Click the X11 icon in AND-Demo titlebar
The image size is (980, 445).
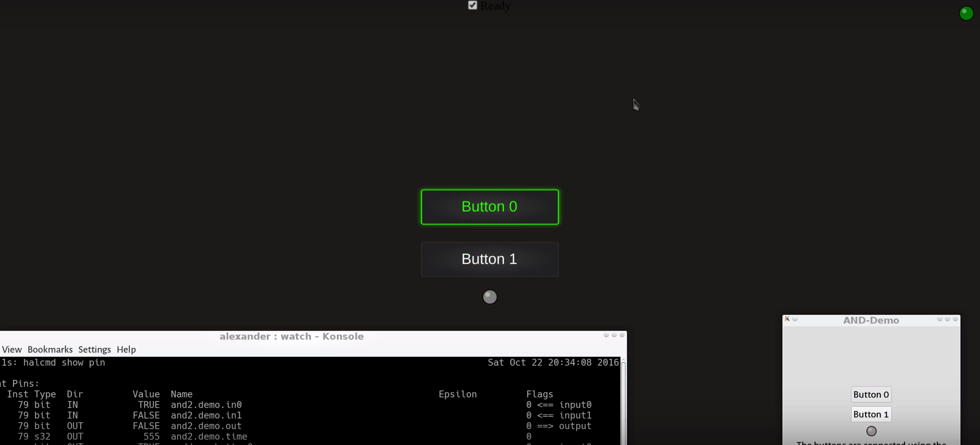pos(787,319)
